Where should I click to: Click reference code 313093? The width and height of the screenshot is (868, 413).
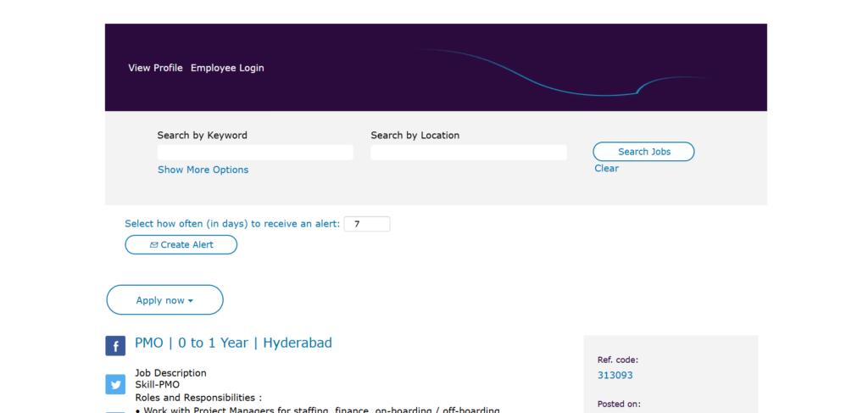point(615,375)
